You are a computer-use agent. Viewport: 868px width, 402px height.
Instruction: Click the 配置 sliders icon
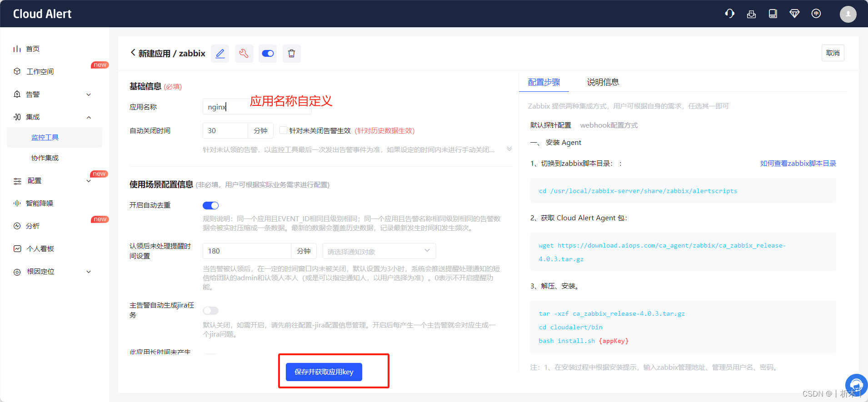click(17, 181)
